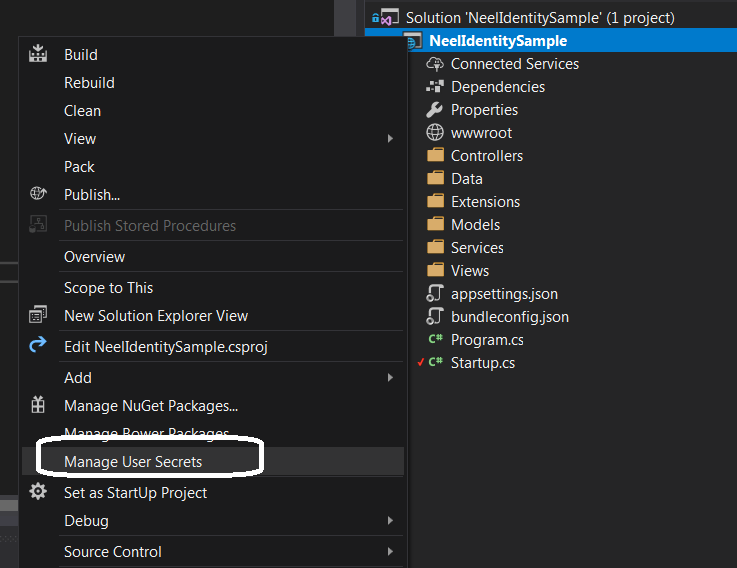This screenshot has height=568, width=737.
Task: Click the Manage NuGet Packages icon
Action: tap(38, 405)
